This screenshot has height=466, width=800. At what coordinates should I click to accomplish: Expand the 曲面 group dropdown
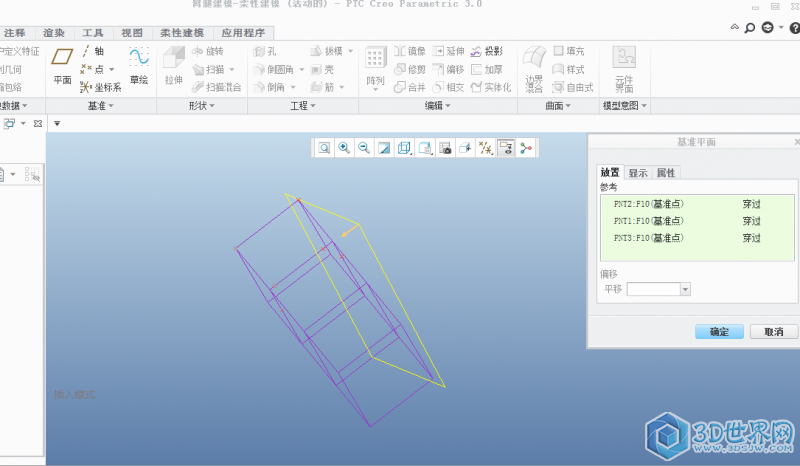pyautogui.click(x=558, y=106)
